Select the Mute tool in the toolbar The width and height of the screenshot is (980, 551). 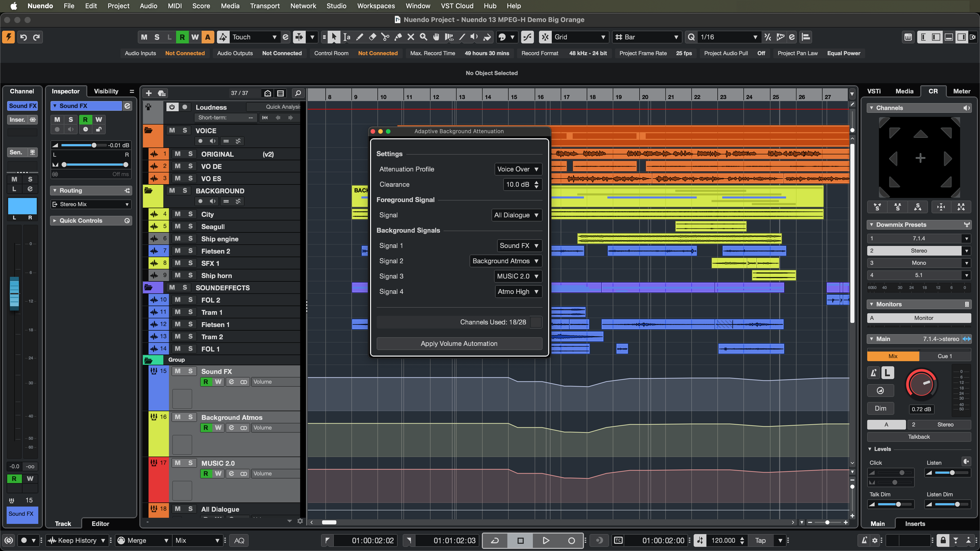(411, 37)
